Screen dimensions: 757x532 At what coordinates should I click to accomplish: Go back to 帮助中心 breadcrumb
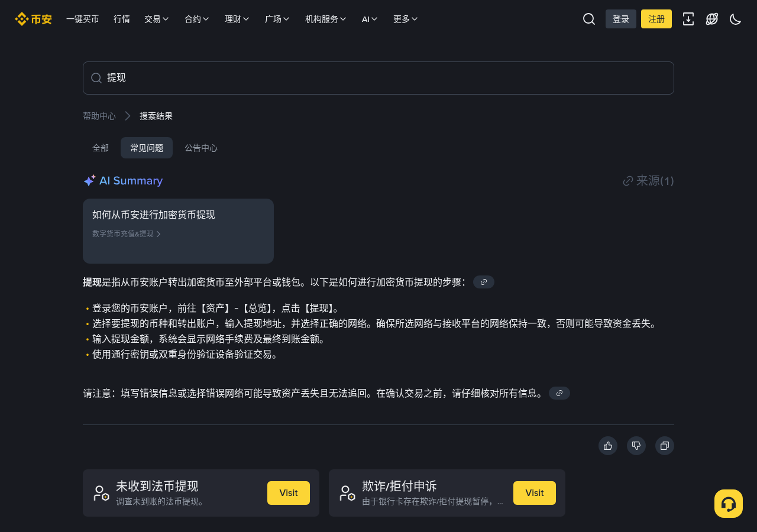tap(99, 116)
